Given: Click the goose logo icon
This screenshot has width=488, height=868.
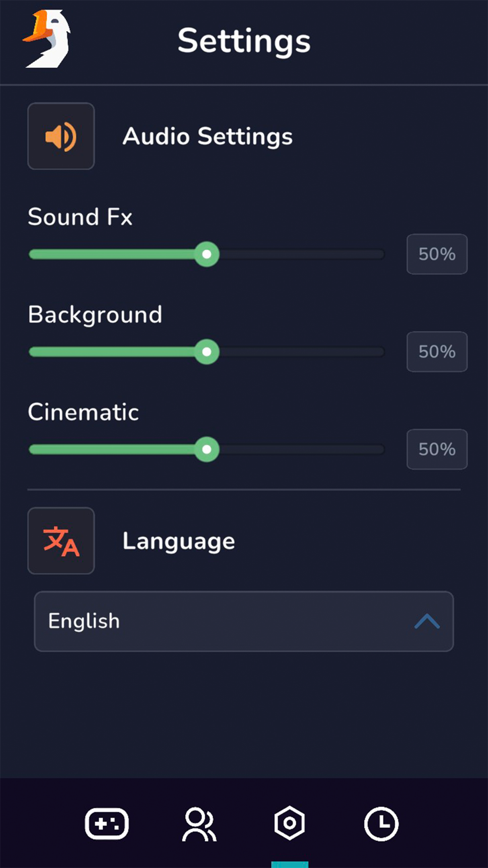Looking at the screenshot, I should point(47,39).
